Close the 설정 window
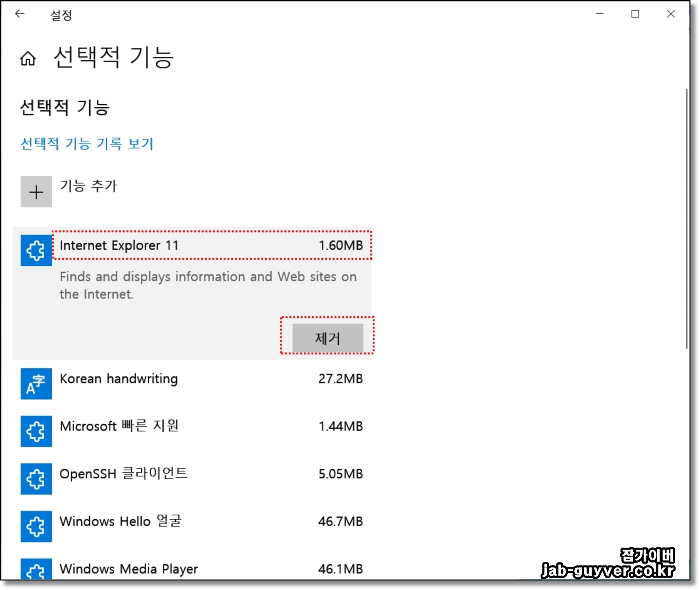The image size is (700, 590). (x=671, y=14)
